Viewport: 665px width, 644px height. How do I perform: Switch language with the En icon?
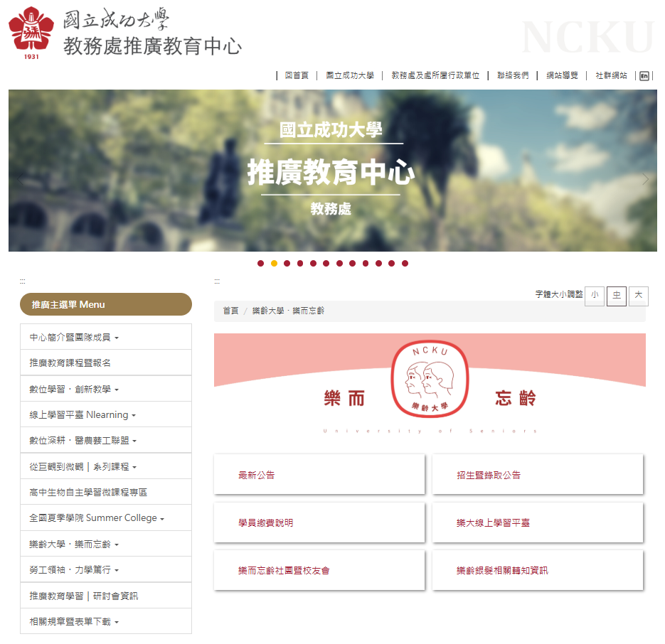[644, 76]
